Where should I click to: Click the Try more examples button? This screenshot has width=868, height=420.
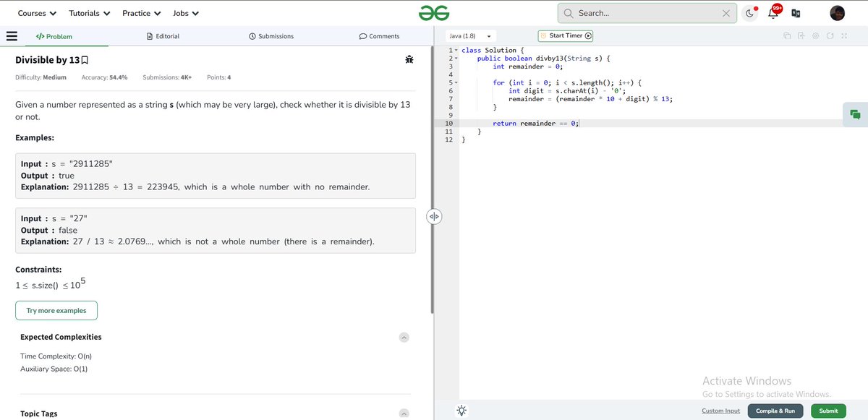pos(56,310)
